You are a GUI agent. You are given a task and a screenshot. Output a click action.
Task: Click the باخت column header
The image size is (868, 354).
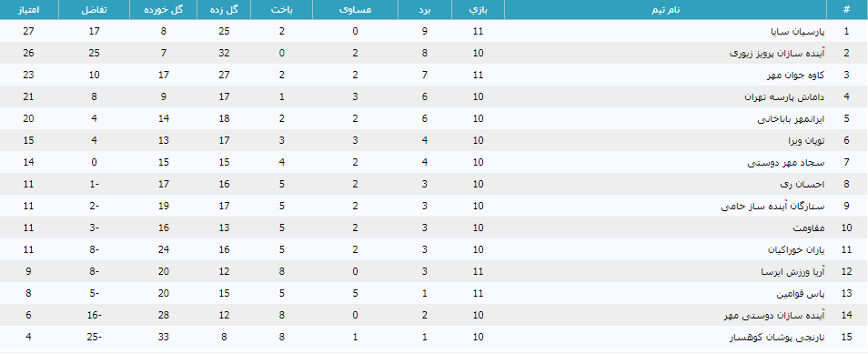click(282, 10)
